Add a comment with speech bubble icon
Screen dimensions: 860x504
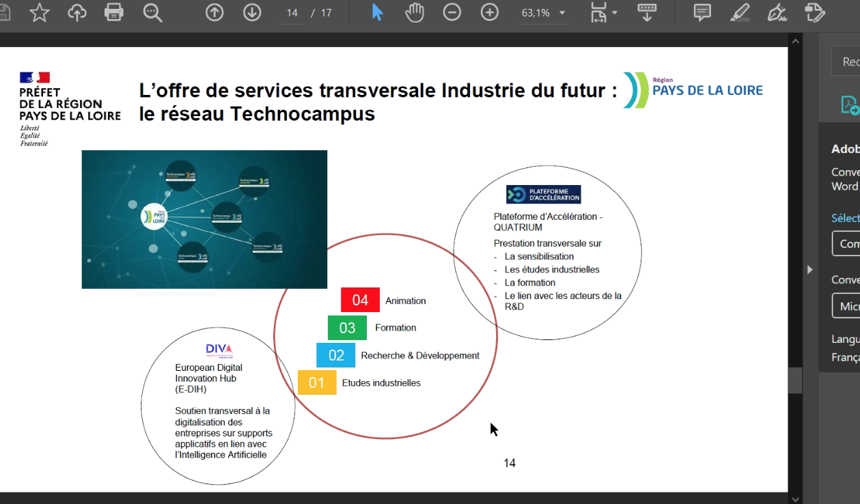coord(702,12)
